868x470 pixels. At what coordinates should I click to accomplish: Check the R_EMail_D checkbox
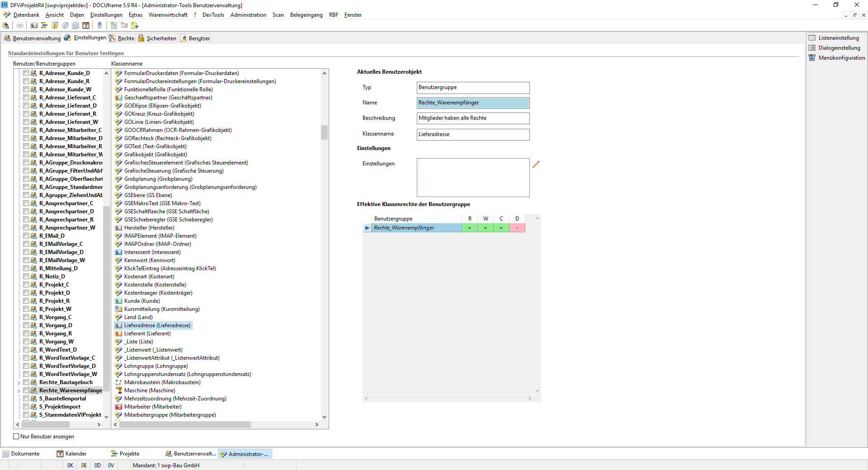26,236
